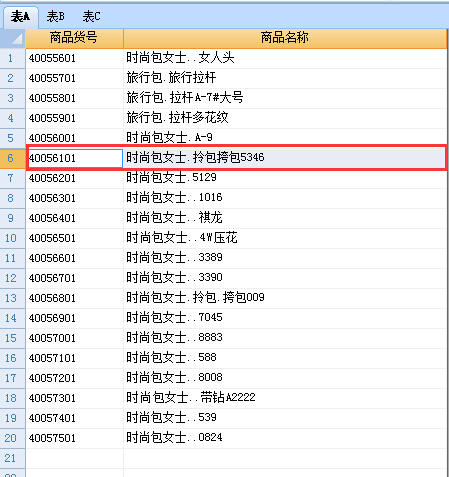Click cell 旅行包.拉杆多花纹

point(285,118)
